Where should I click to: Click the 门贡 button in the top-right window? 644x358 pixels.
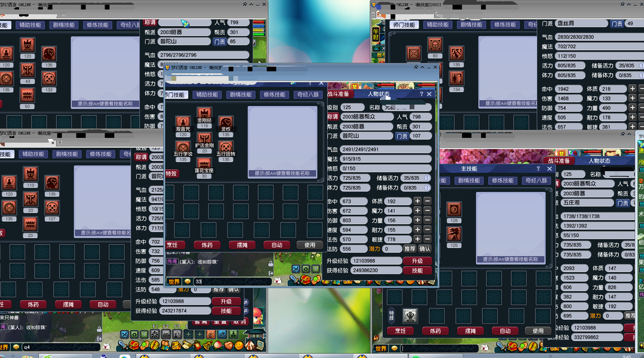(617, 24)
